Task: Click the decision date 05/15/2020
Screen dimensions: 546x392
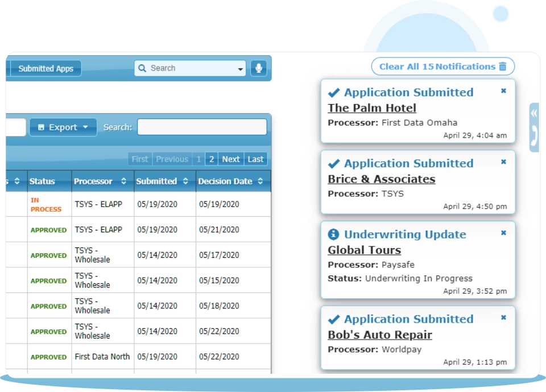Action: 219,280
